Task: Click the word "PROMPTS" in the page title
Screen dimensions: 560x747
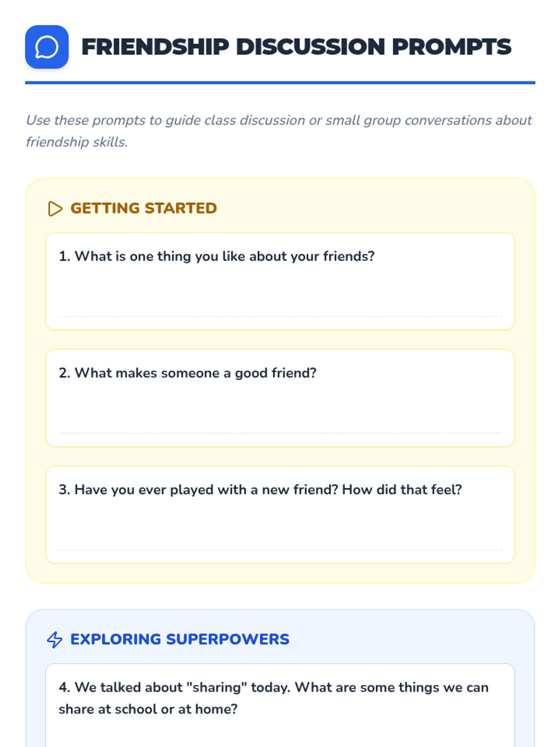Action: tap(451, 47)
